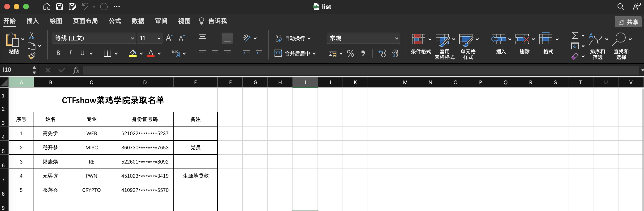644x211 pixels.
Task: Click the Fill down icon
Action: (575, 46)
